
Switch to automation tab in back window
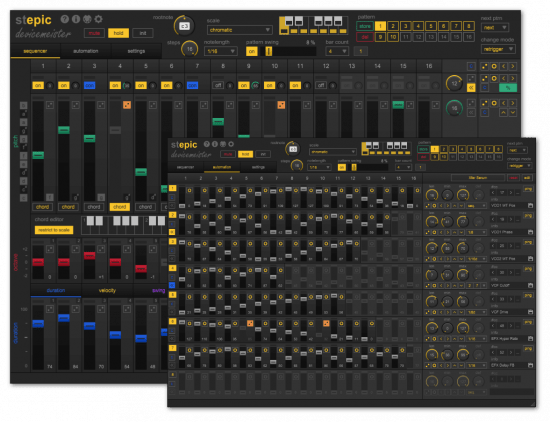(x=86, y=51)
